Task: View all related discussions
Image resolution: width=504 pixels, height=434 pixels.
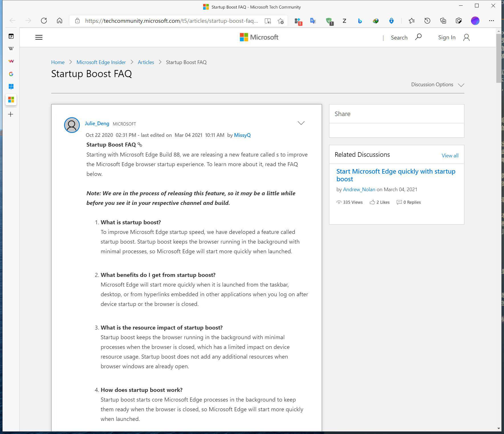Action: 450,156
